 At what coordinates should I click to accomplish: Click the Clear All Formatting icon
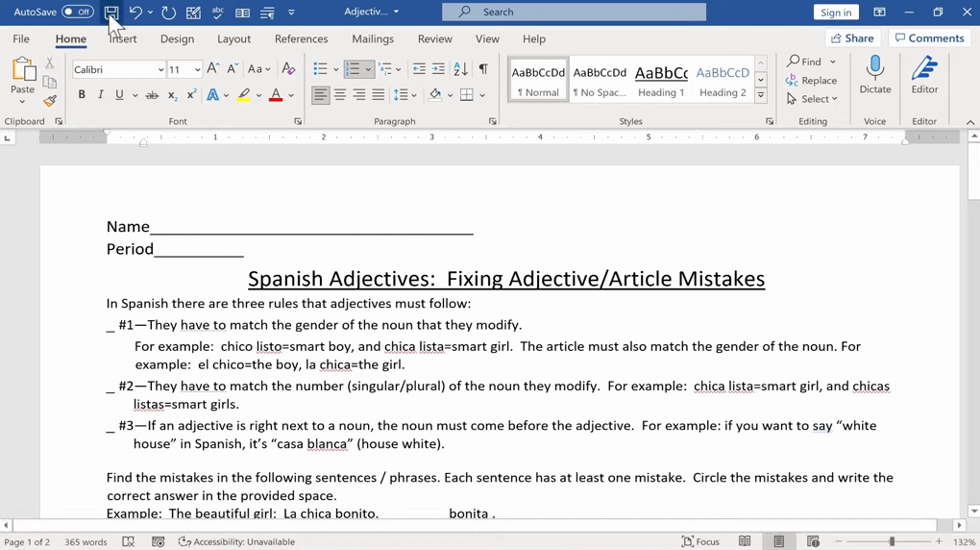288,69
